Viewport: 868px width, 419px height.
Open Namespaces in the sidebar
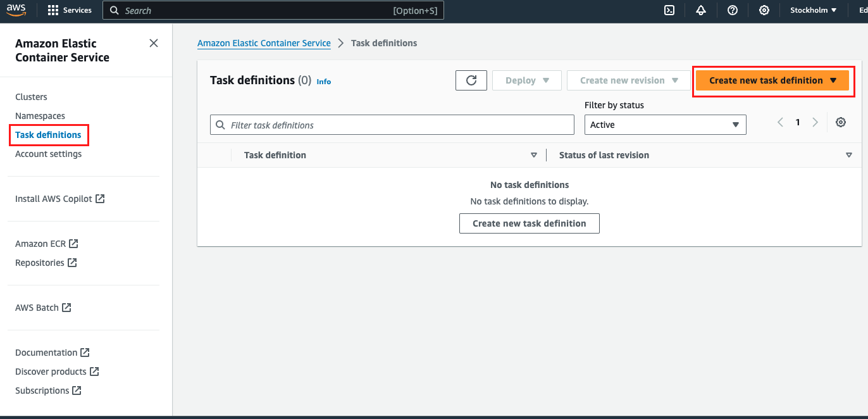click(x=40, y=116)
